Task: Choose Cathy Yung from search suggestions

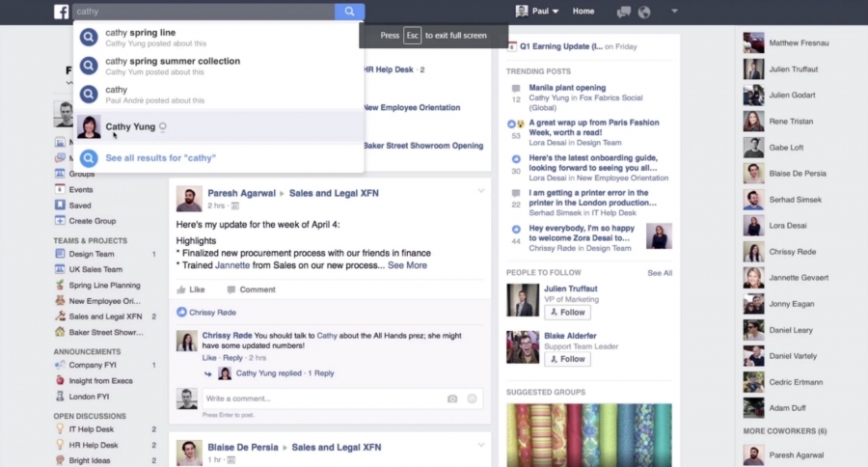Action: click(x=219, y=126)
